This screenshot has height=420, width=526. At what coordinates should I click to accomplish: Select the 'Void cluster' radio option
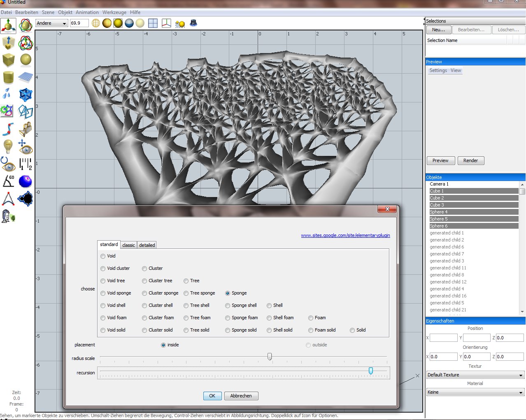[x=103, y=269]
